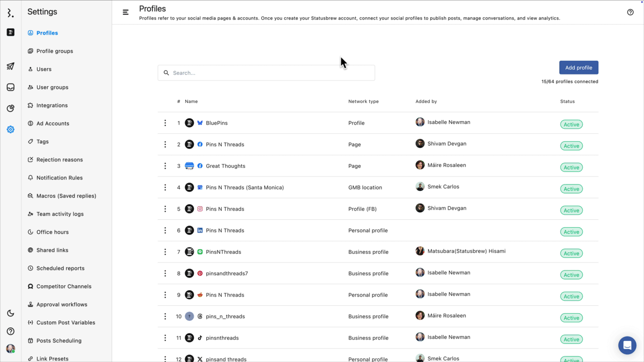
Task: Open user avatar at bottom of left rail
Action: tap(11, 348)
